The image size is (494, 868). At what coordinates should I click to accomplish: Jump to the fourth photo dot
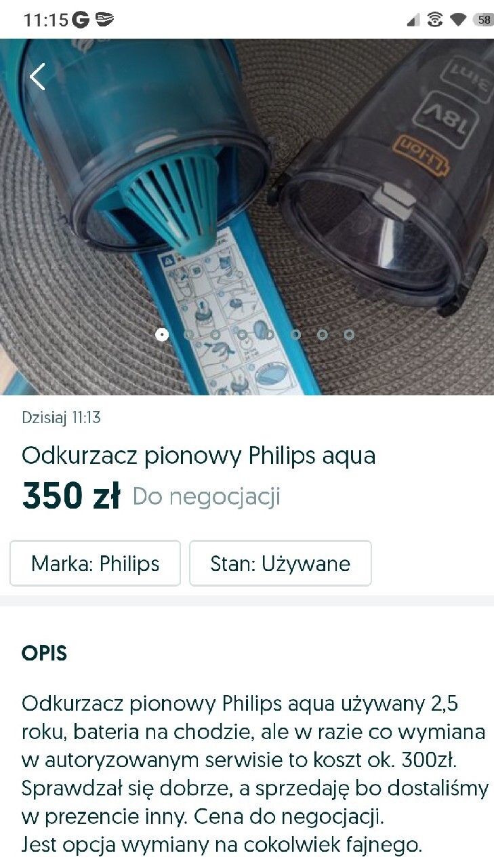[x=242, y=334]
